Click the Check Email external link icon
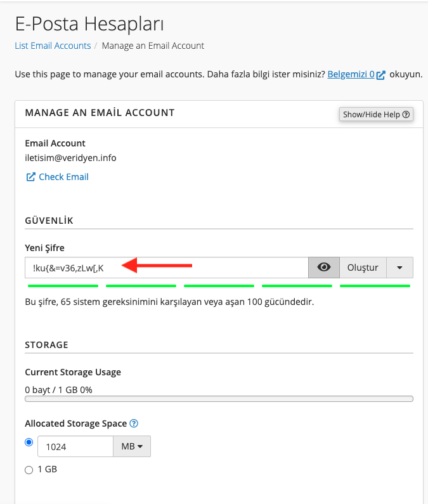The height and width of the screenshot is (504, 428). (x=30, y=178)
